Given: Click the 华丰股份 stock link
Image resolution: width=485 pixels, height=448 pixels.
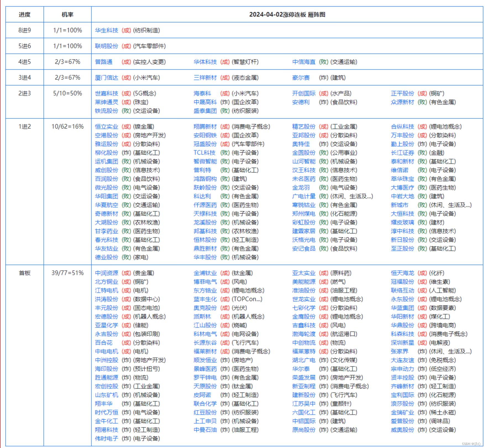Looking at the screenshot, I should [x=205, y=257].
